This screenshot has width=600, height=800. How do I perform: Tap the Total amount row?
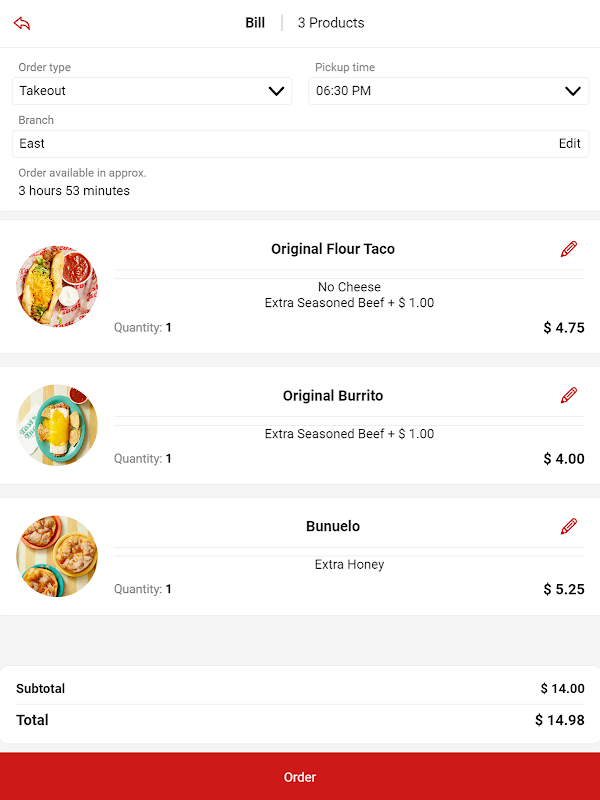[300, 720]
